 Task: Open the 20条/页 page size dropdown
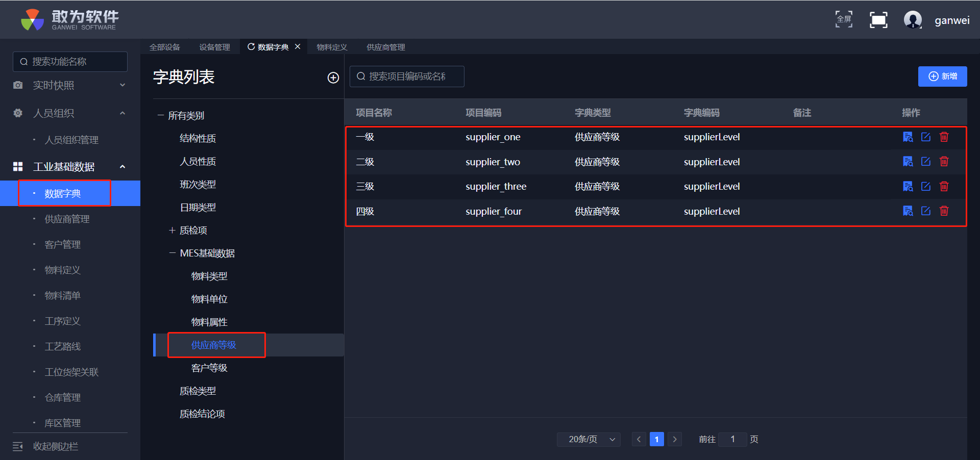point(589,439)
